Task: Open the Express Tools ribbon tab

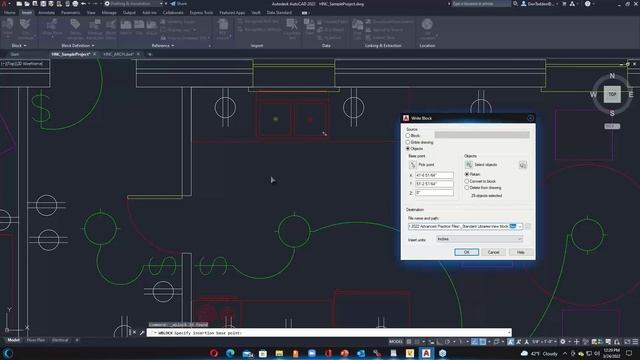Action: pyautogui.click(x=201, y=13)
